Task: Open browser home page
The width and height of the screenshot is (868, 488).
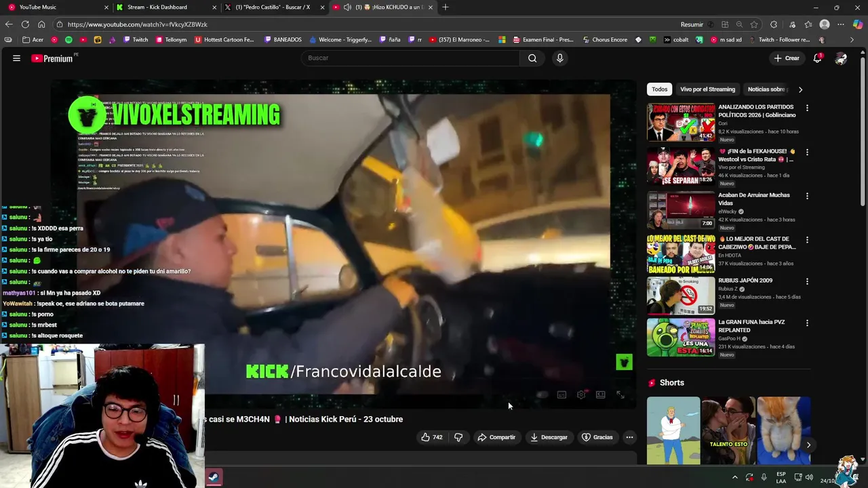Action: 41,24
